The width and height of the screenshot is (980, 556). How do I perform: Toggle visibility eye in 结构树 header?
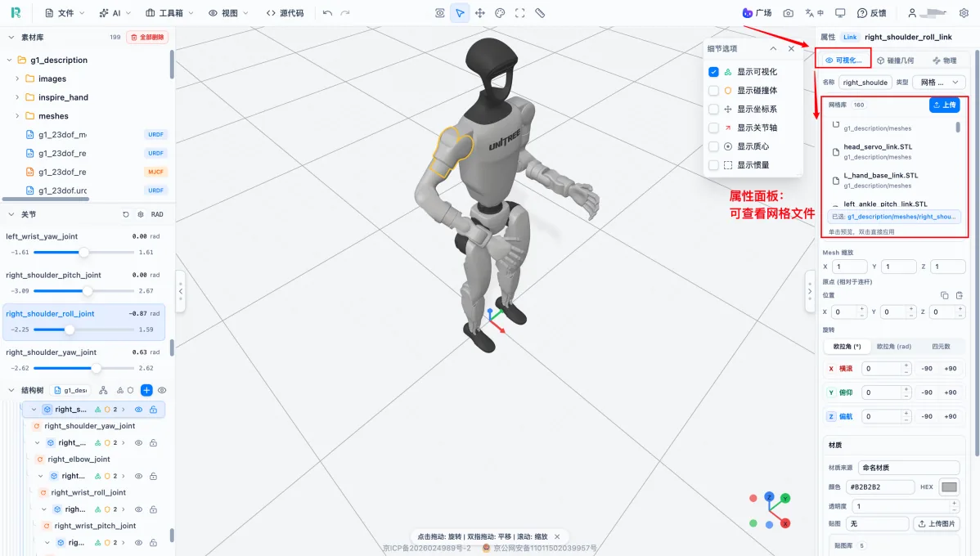click(162, 391)
